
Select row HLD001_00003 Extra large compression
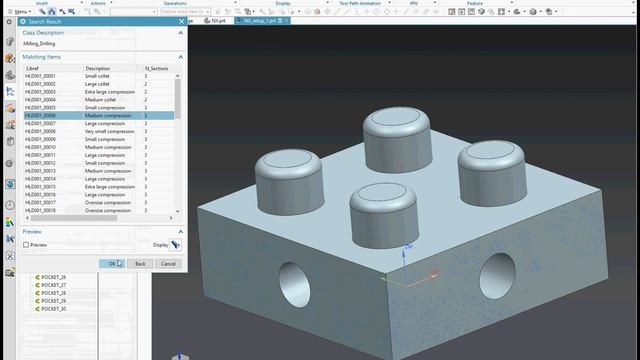point(99,92)
